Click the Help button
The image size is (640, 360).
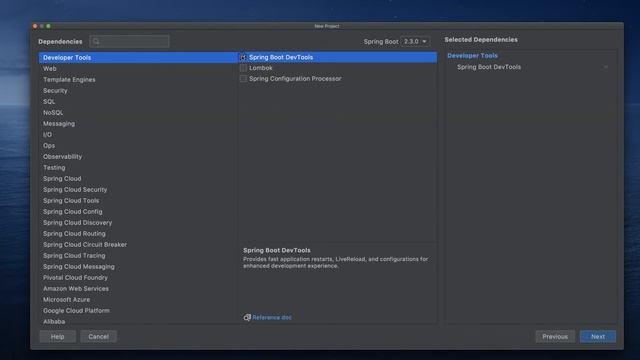point(58,337)
